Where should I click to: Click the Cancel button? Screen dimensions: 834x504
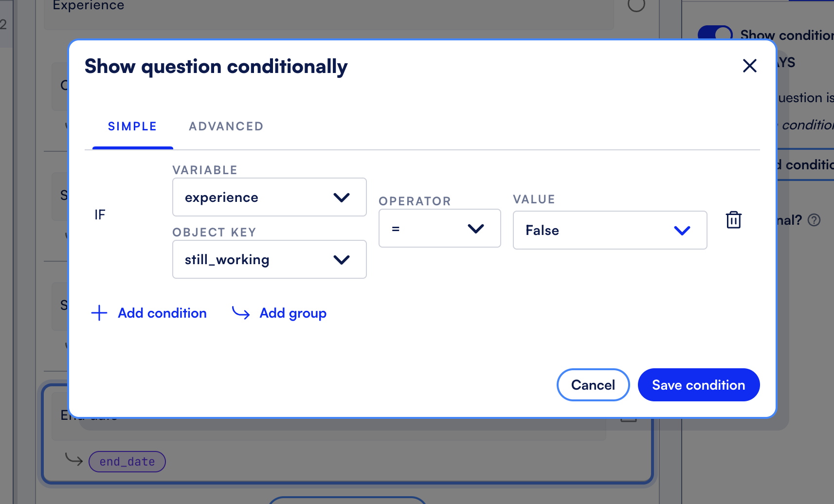(593, 385)
